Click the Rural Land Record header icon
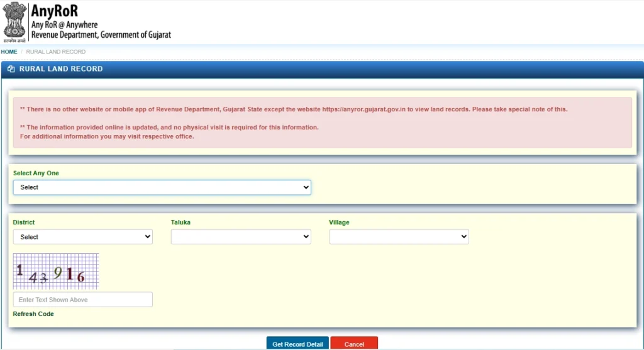Viewport: 644px width, 350px height. [11, 69]
